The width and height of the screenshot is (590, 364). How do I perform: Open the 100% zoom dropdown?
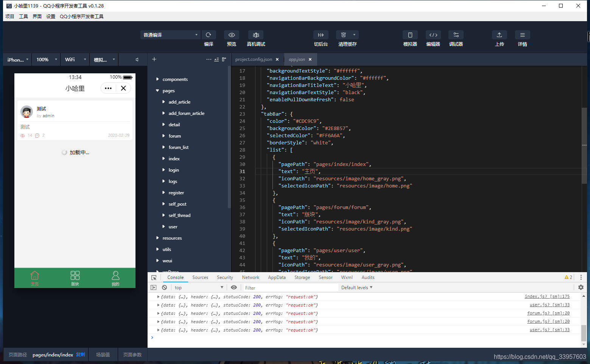click(x=46, y=59)
